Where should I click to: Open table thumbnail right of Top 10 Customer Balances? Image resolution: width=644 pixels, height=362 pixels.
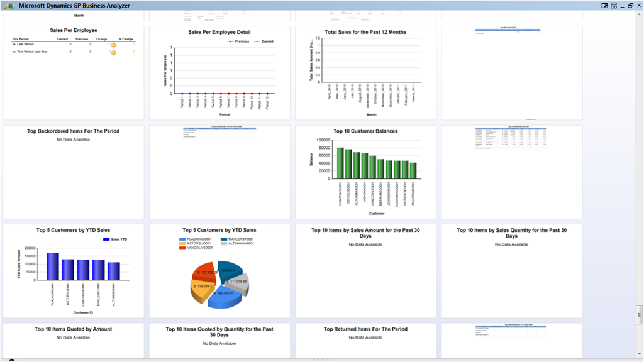pyautogui.click(x=511, y=136)
